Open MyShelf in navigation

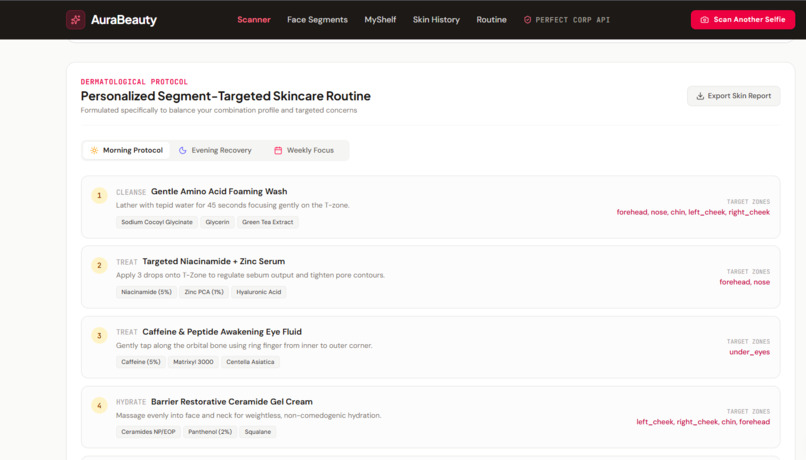point(380,20)
